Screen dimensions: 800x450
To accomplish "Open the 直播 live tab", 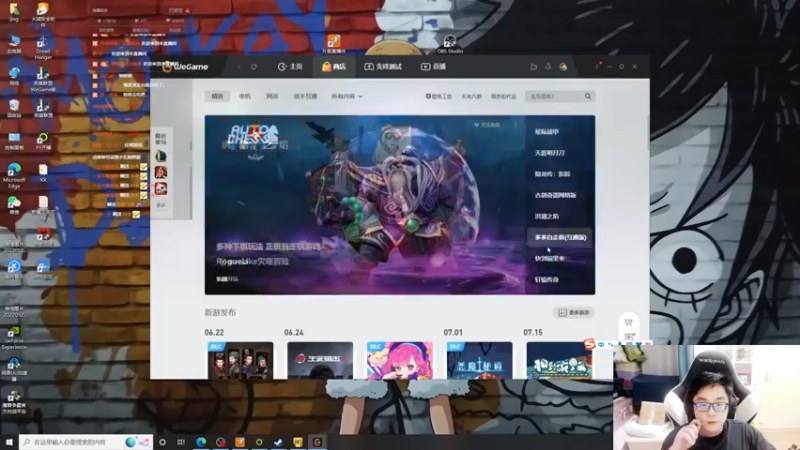I will tap(433, 67).
